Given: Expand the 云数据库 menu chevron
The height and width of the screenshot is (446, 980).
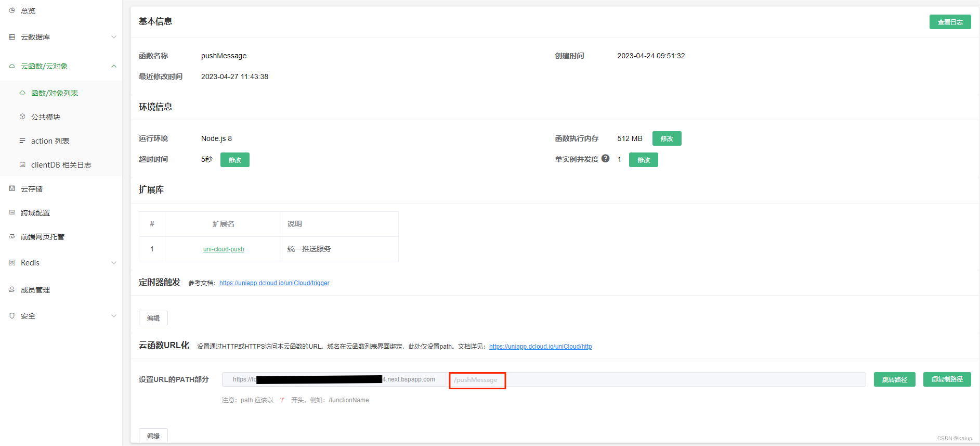Looking at the screenshot, I should (114, 37).
